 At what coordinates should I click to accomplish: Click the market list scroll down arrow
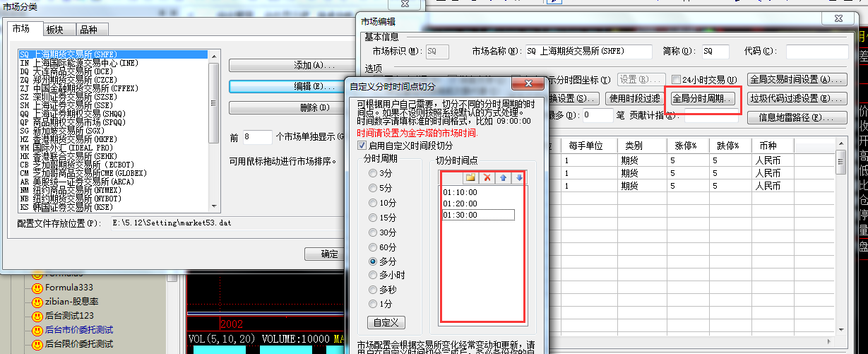point(214,207)
